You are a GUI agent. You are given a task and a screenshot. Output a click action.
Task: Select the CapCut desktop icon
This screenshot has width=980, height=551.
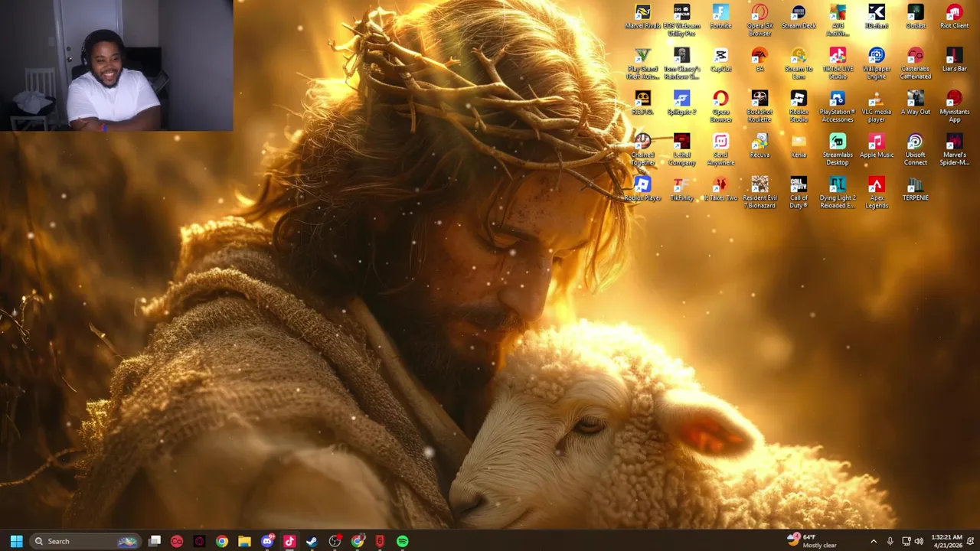tap(720, 60)
